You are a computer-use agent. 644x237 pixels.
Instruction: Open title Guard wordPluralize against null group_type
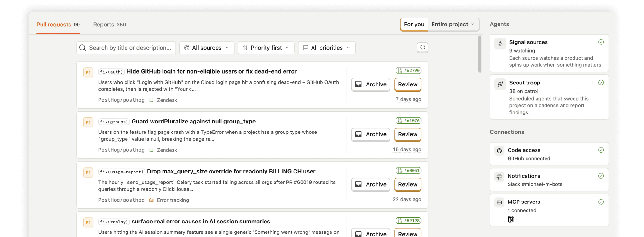click(193, 122)
